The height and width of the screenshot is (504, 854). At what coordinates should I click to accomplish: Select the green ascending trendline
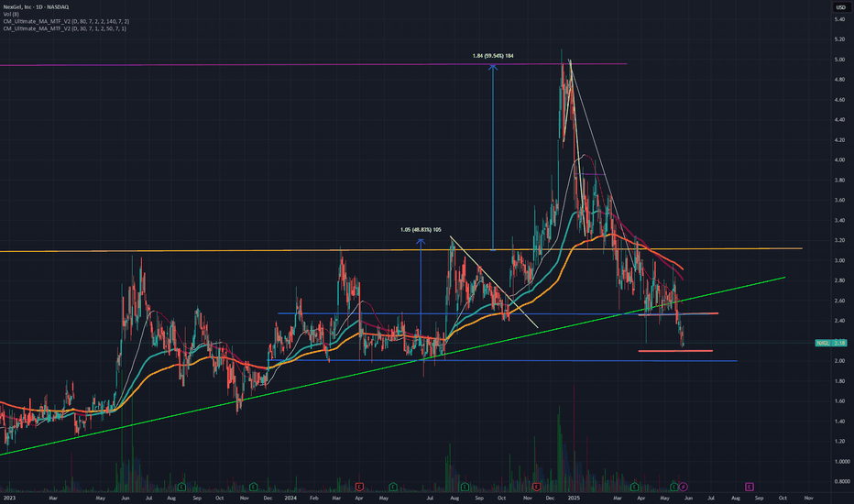click(392, 367)
